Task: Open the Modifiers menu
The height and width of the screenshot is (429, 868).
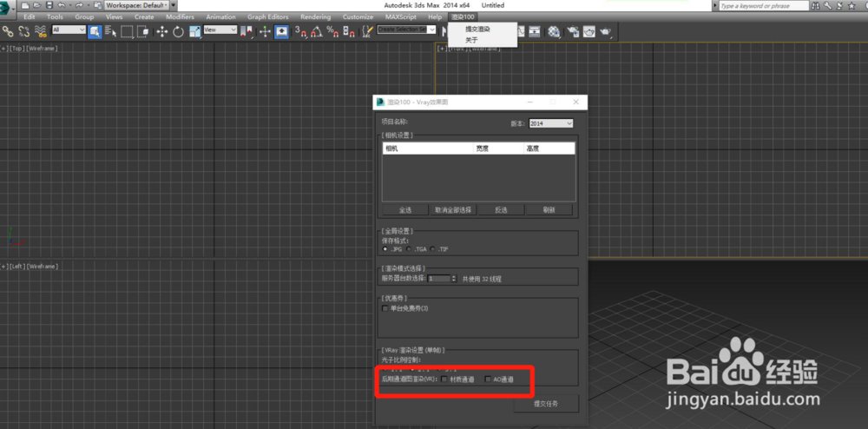Action: (180, 17)
